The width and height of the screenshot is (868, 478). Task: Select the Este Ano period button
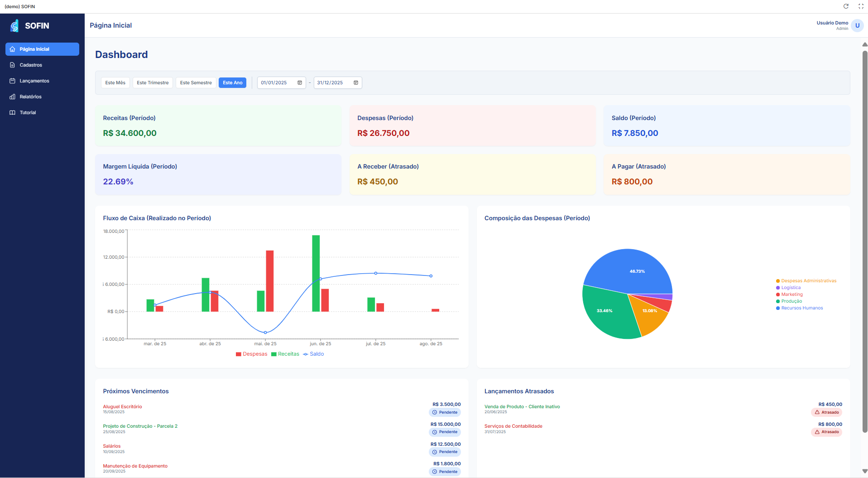[233, 83]
